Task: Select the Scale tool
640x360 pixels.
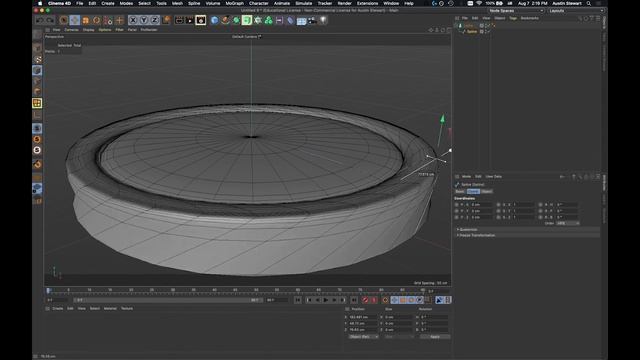Action: [86, 20]
